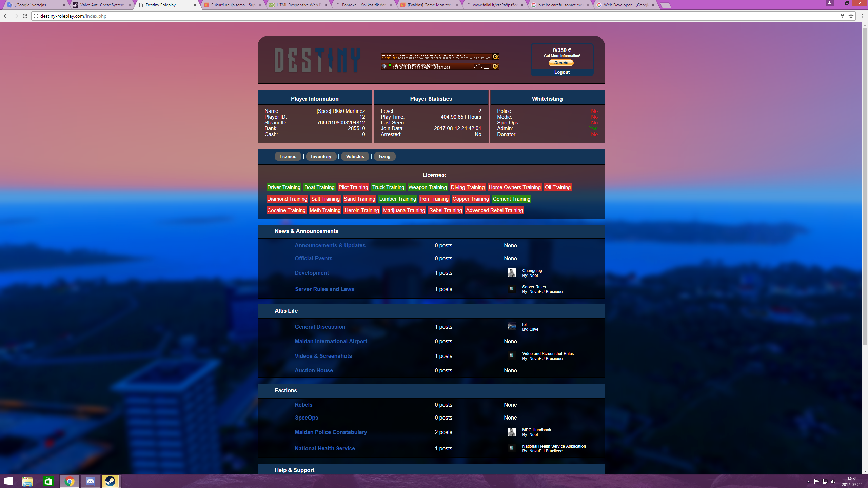Click the GameTracker registration banner
Screen dimensions: 868x488
(x=440, y=57)
